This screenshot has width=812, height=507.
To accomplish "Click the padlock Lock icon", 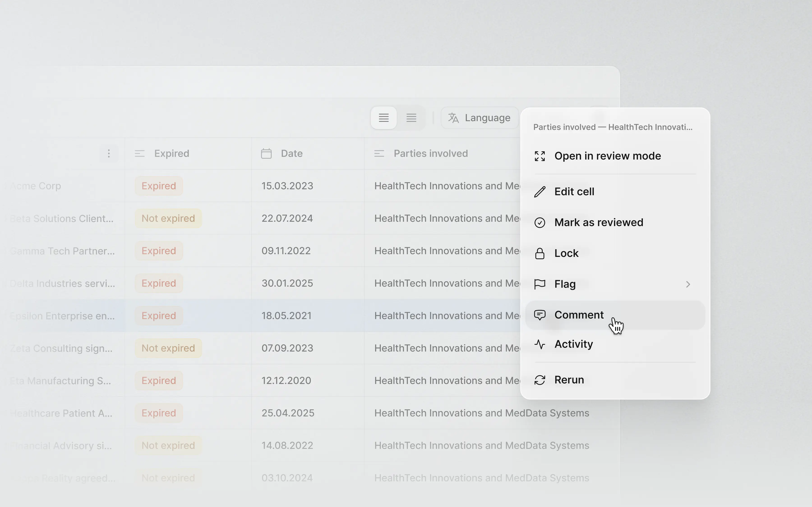I will click(x=540, y=253).
